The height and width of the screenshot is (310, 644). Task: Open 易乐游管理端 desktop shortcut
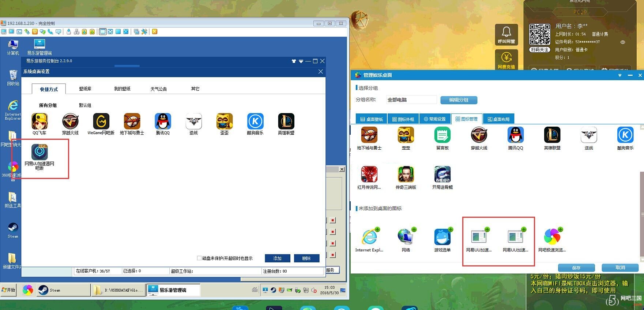click(39, 44)
